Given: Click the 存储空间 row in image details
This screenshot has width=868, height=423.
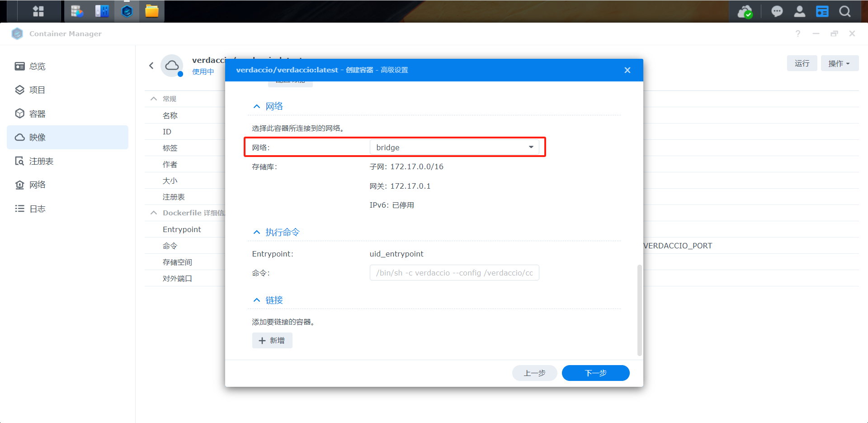Looking at the screenshot, I should [x=185, y=262].
